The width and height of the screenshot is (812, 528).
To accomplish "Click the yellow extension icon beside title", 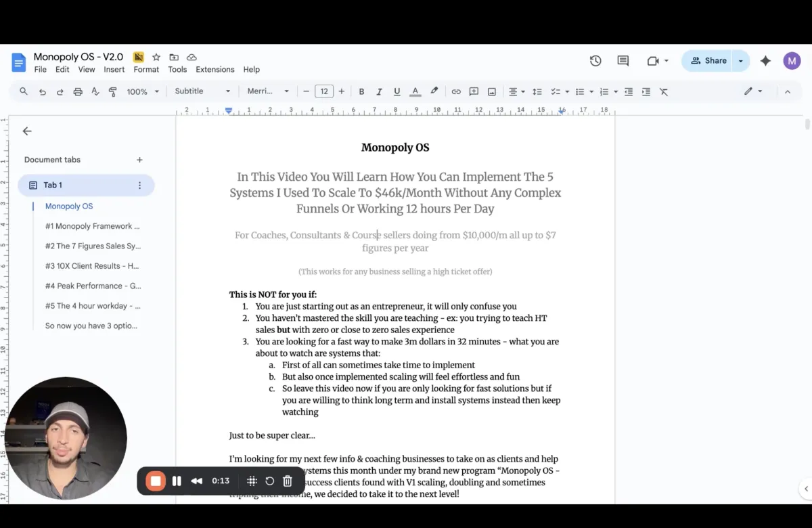I will [x=139, y=58].
